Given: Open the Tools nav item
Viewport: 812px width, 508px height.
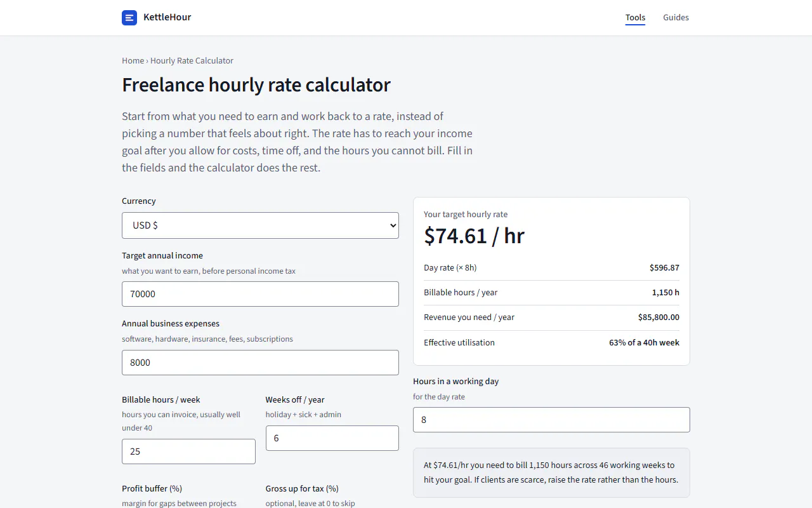Looking at the screenshot, I should [x=635, y=18].
